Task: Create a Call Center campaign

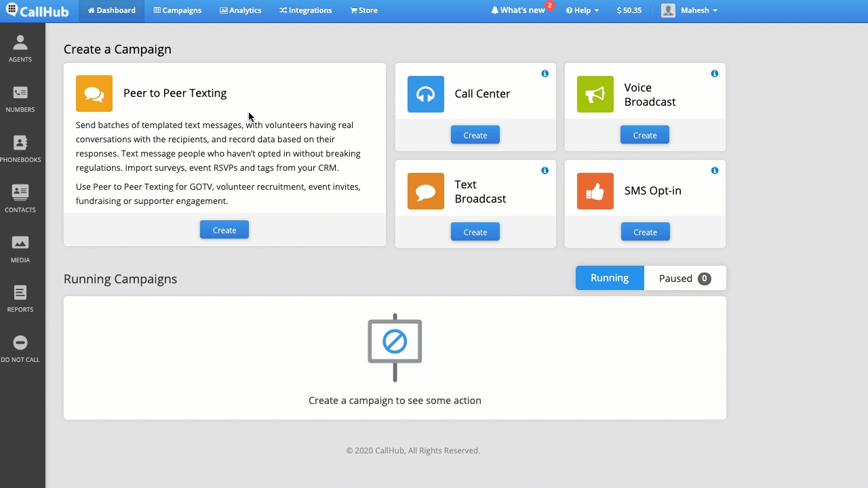Action: [475, 135]
